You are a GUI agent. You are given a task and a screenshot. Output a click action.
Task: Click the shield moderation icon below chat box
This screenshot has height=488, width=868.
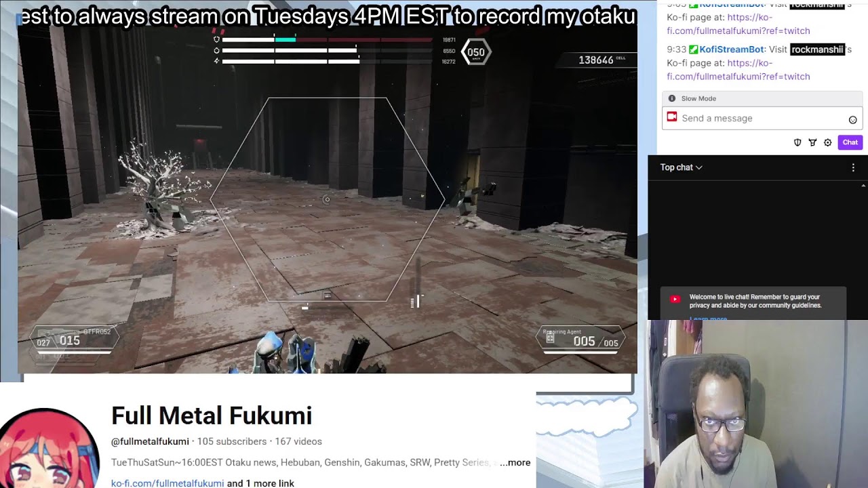(797, 142)
